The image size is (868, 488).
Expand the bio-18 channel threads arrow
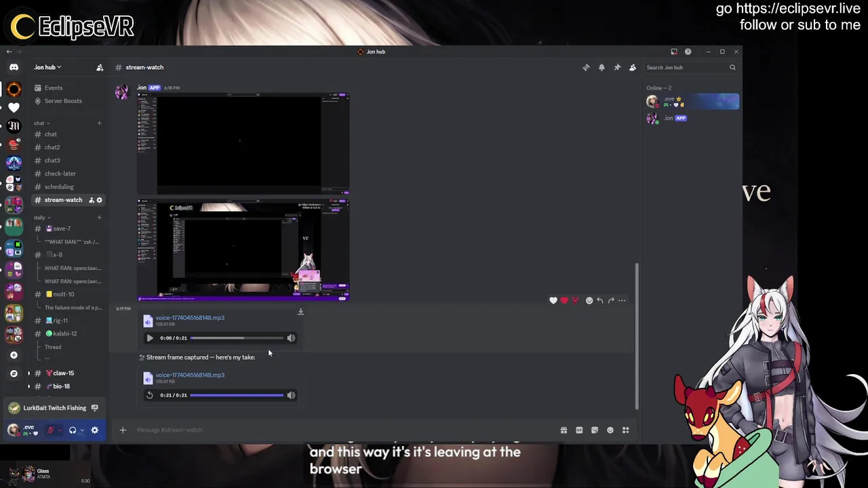coord(28,386)
